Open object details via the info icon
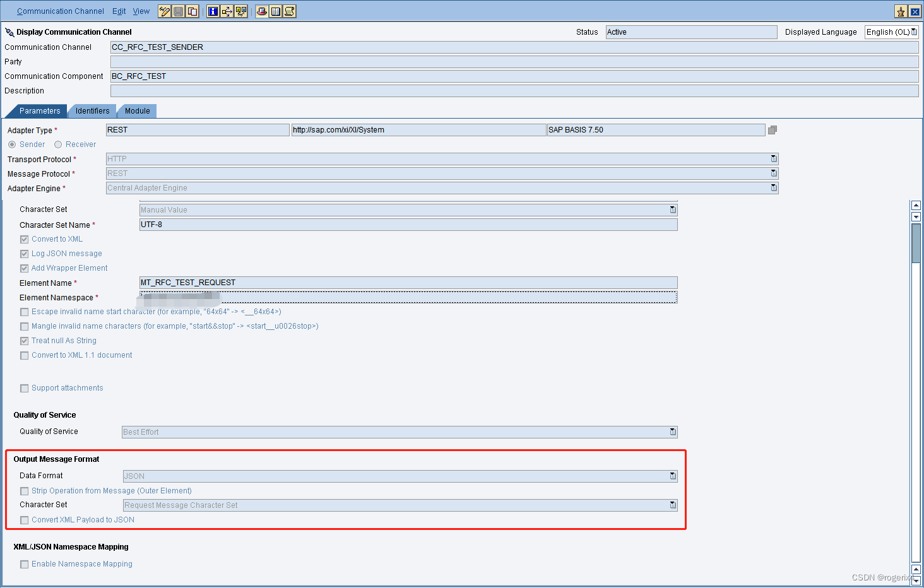This screenshot has height=588, width=924. (x=213, y=11)
